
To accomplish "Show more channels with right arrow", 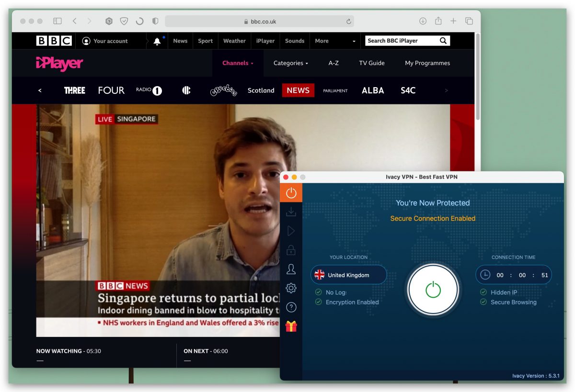I will (447, 90).
